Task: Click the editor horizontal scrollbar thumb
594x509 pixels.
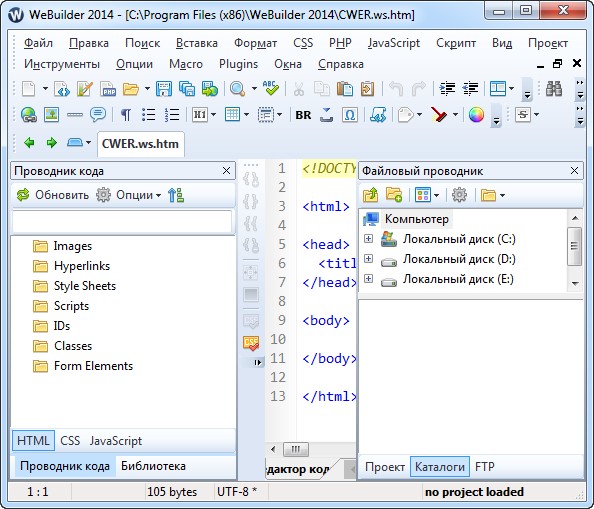Action: [296, 450]
